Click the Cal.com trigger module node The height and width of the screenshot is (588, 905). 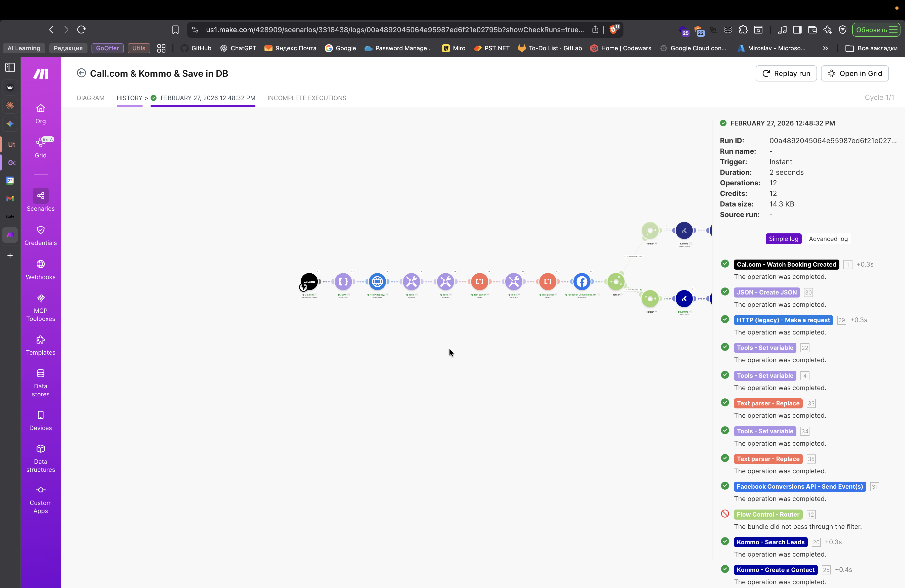click(x=309, y=281)
